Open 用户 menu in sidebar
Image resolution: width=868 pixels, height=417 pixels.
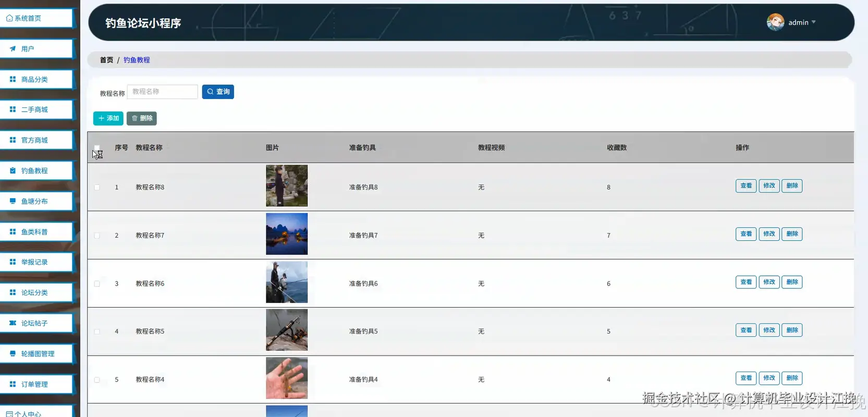[x=36, y=48]
